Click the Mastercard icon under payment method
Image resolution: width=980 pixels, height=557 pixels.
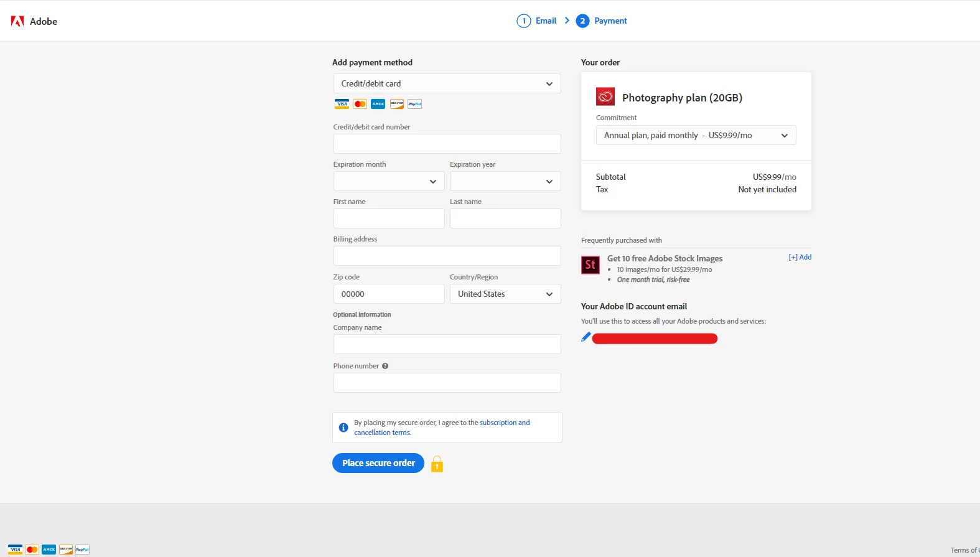360,104
